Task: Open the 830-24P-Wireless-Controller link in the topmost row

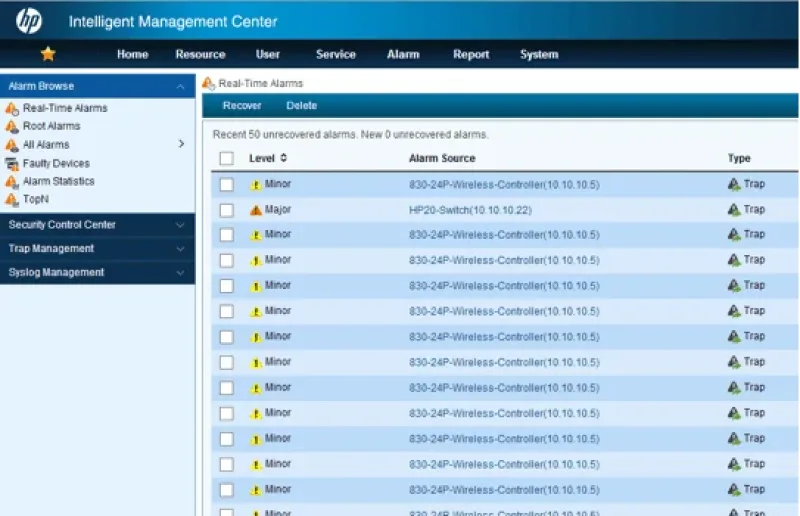Action: click(504, 185)
